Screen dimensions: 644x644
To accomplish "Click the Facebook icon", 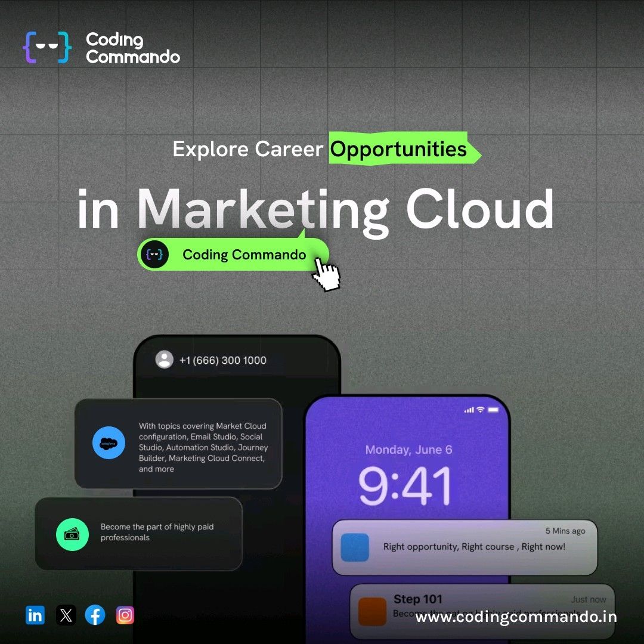I will (95, 615).
